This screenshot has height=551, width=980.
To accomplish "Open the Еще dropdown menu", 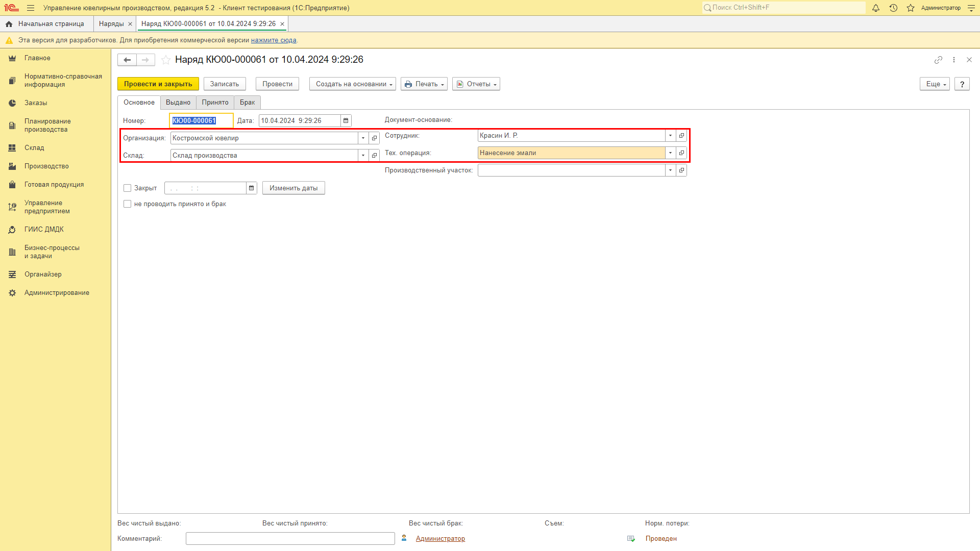I will (935, 84).
